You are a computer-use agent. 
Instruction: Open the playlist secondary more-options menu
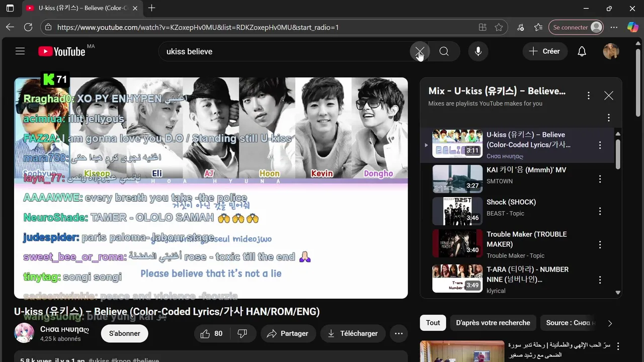(608, 118)
